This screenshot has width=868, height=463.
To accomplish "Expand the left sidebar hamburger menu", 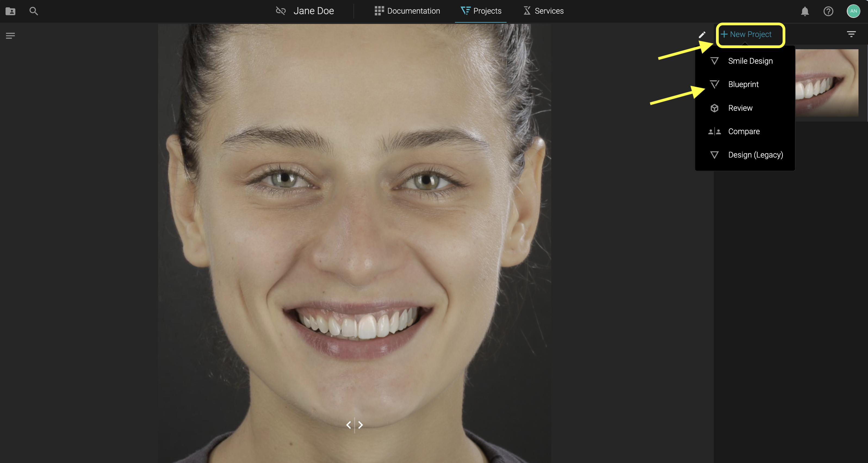I will pyautogui.click(x=10, y=36).
